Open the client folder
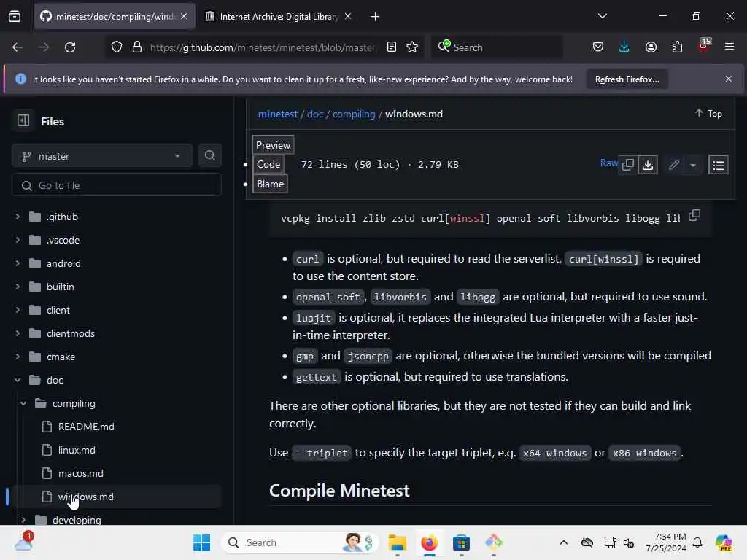Viewport: 747px width, 560px height. [58, 310]
